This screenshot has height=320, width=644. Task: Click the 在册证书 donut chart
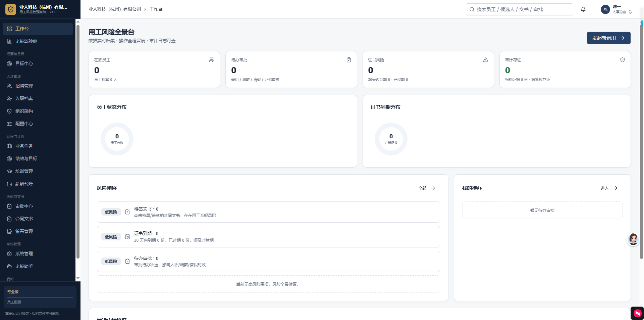tap(391, 139)
